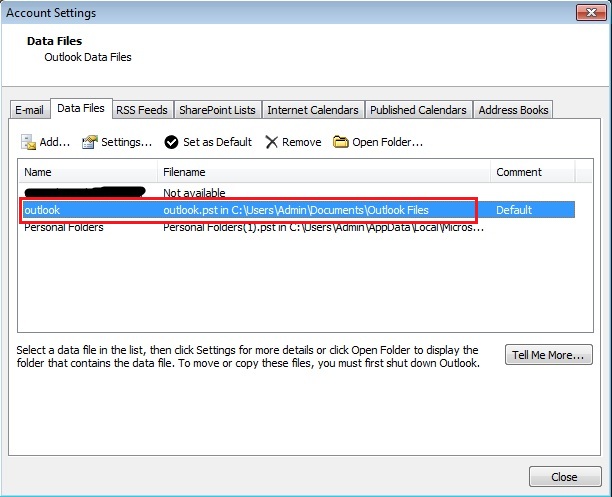Select the Data Files tab
The width and height of the screenshot is (612, 497).
tap(80, 108)
